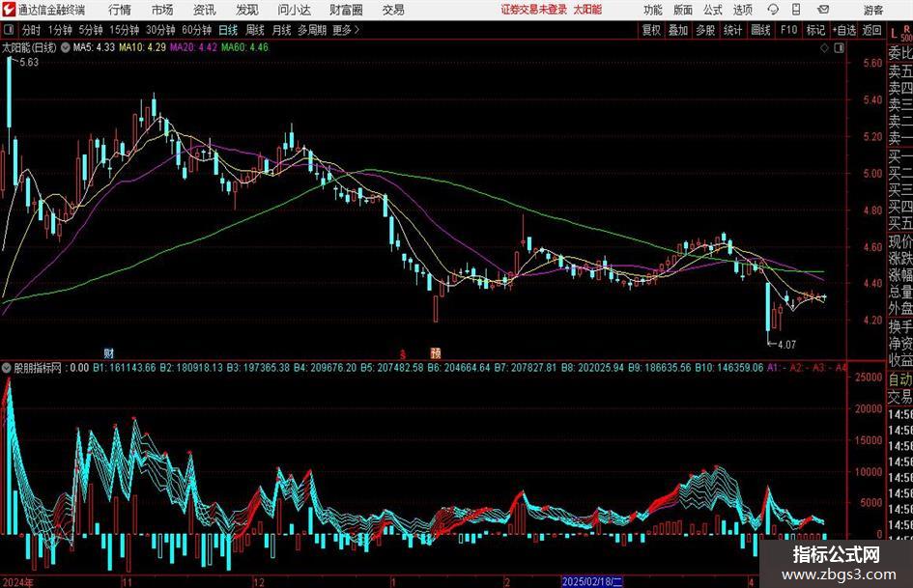913x588 pixels.
Task: Open the 交易 menu
Action: pyautogui.click(x=393, y=10)
